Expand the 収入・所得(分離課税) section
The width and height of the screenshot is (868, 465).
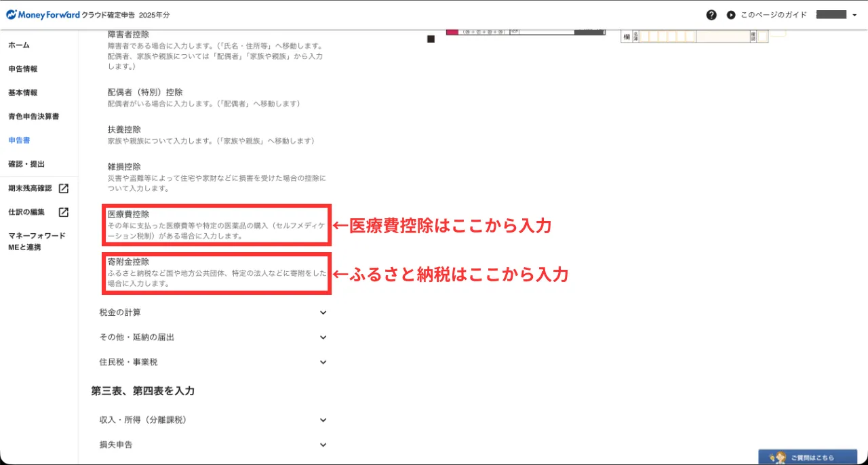pyautogui.click(x=323, y=420)
